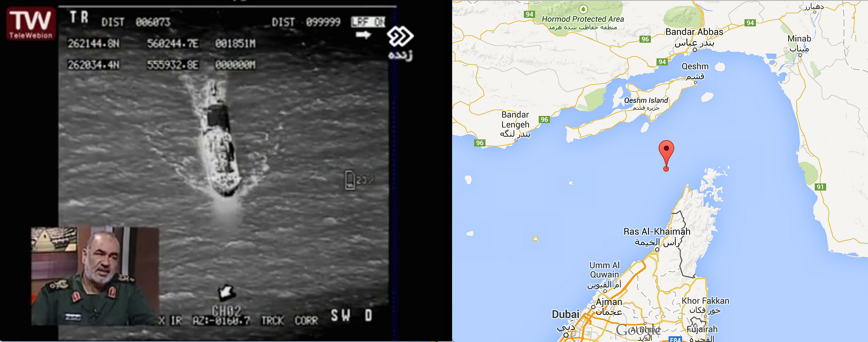
Task: Click the Bandar Abbas city dot marker
Action: pyautogui.click(x=695, y=50)
